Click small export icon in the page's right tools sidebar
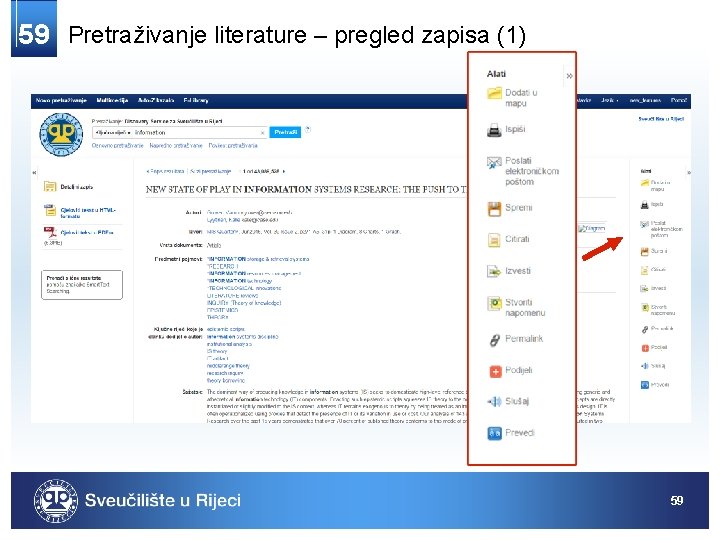The image size is (720, 540). (x=645, y=288)
